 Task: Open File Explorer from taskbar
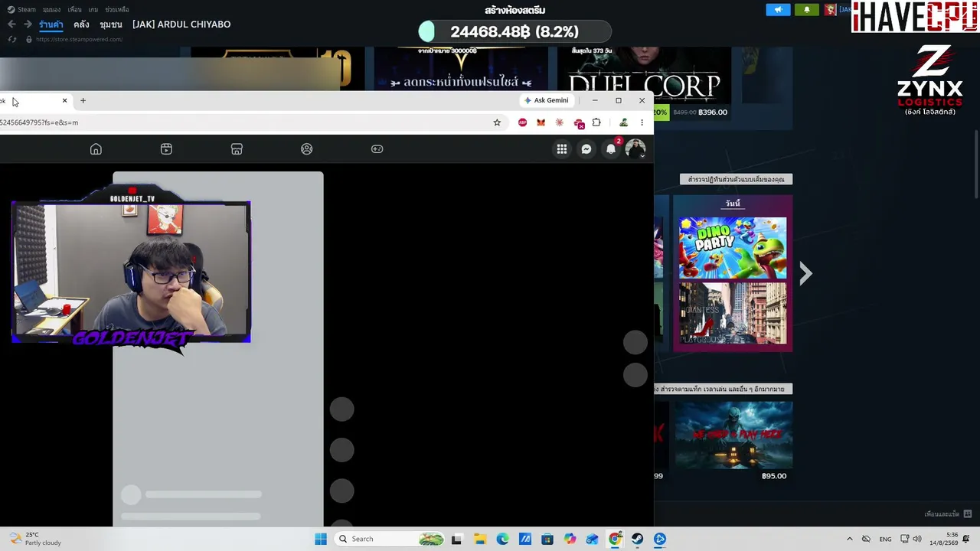[479, 539]
